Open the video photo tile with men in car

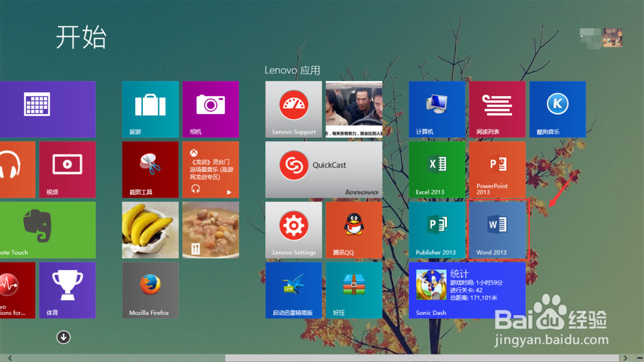click(x=354, y=110)
